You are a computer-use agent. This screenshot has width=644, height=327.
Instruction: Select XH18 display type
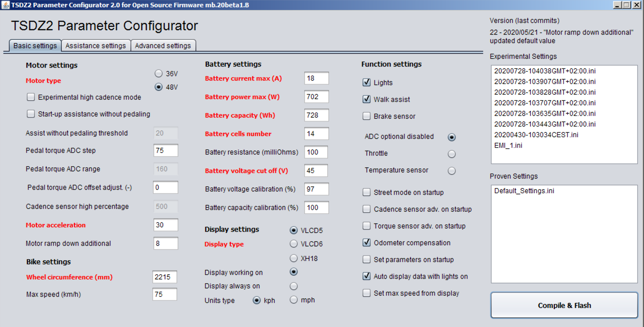[304, 258]
